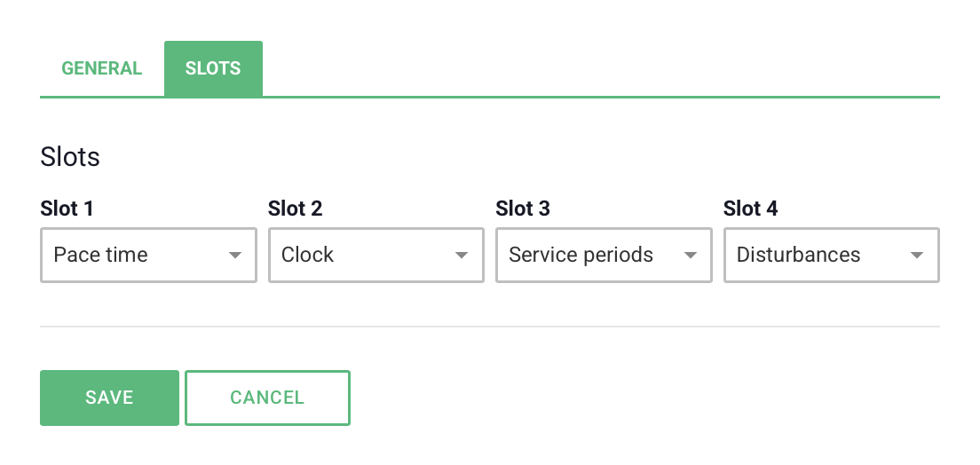
Task: Click the Slot 3 field label
Action: (523, 209)
